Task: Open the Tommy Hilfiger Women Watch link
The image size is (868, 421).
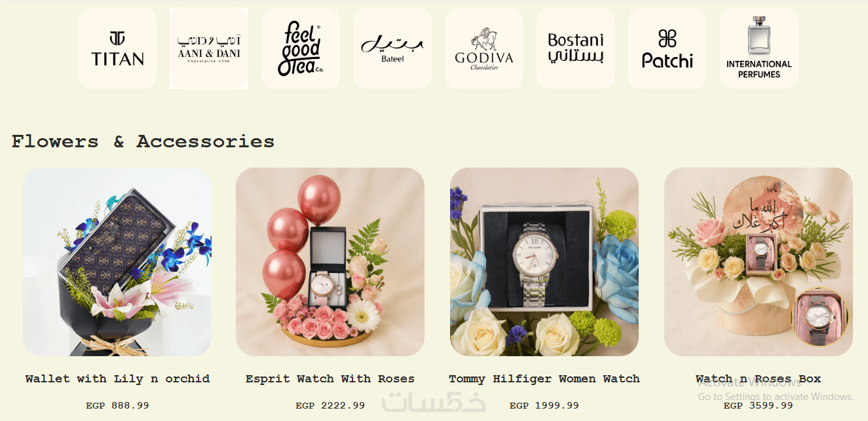Action: [544, 378]
